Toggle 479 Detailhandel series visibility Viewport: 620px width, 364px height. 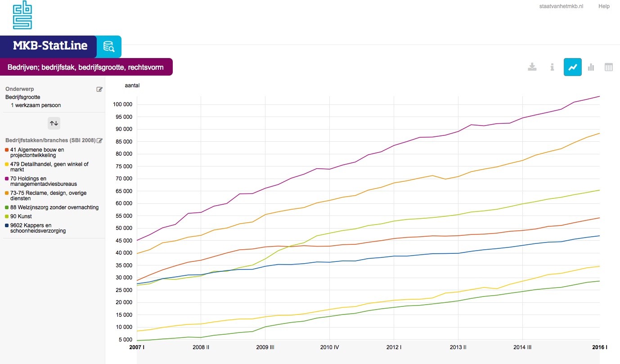click(49, 167)
